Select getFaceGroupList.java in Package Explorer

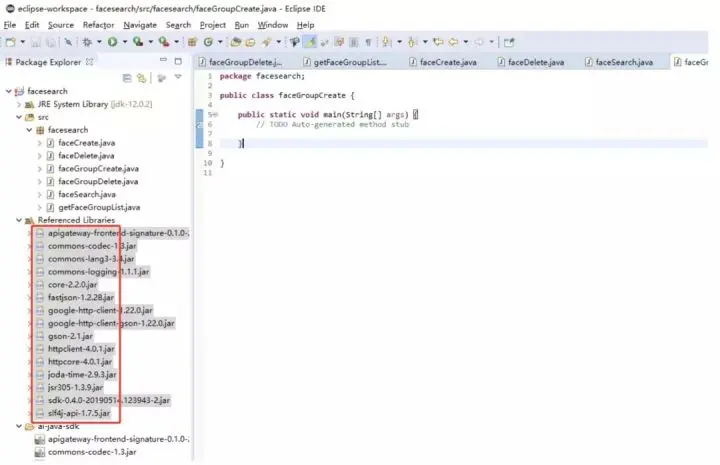[99, 207]
